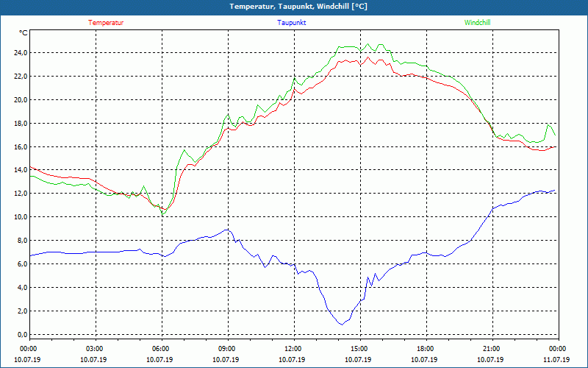Click the 6,0 y-axis value
This screenshot has height=368, width=588.
pos(22,264)
